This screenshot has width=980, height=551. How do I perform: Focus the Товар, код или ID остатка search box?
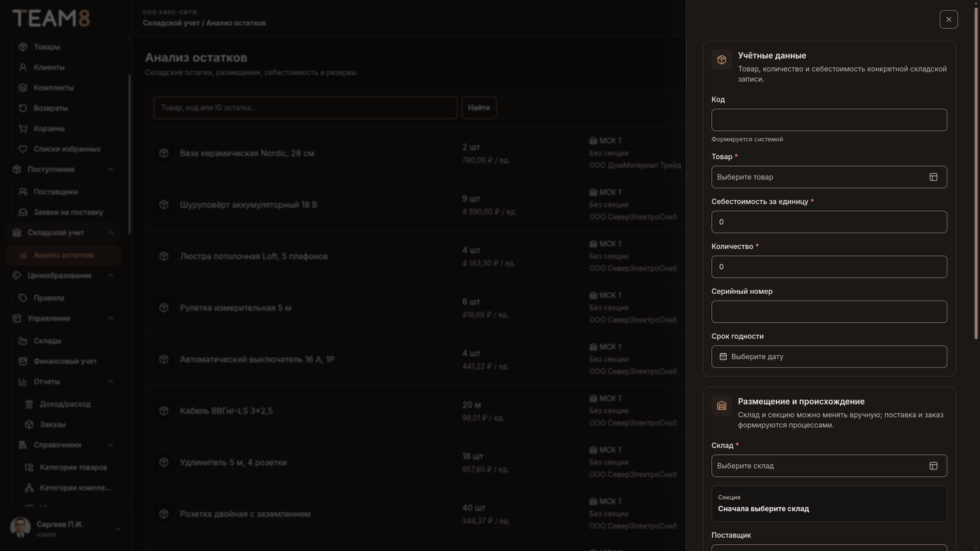tap(306, 107)
